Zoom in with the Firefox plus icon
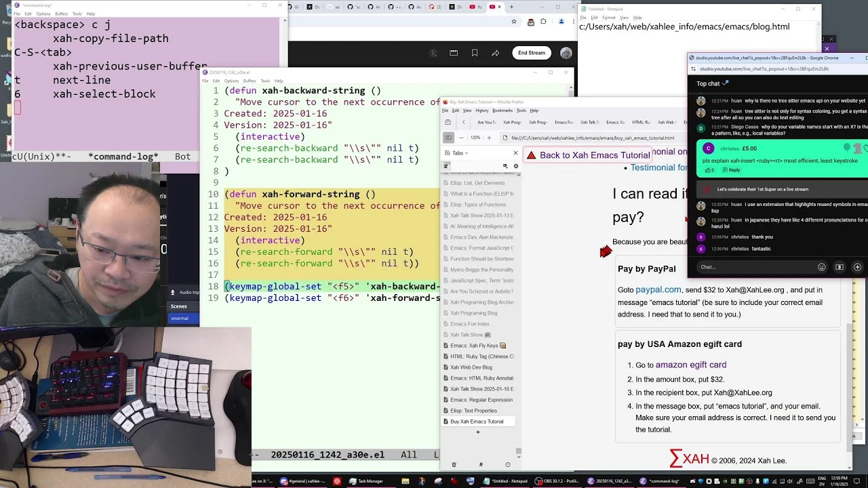Image resolution: width=868 pixels, height=488 pixels. point(489,138)
